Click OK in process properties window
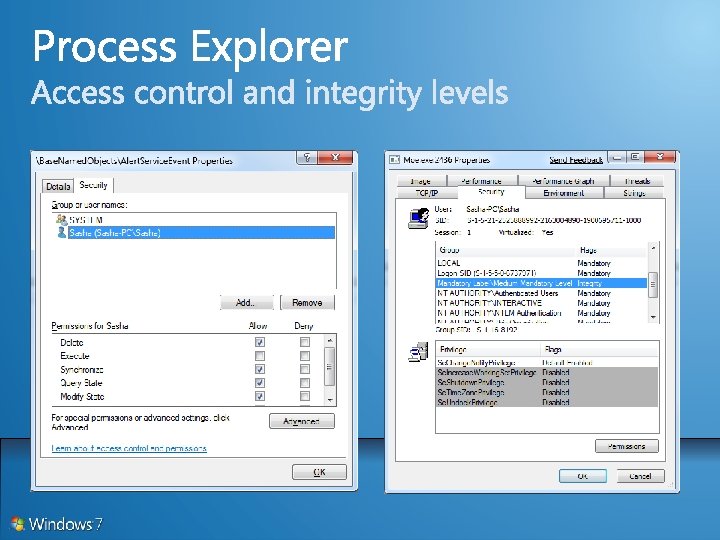Viewport: 720px width, 540px height. pos(583,476)
